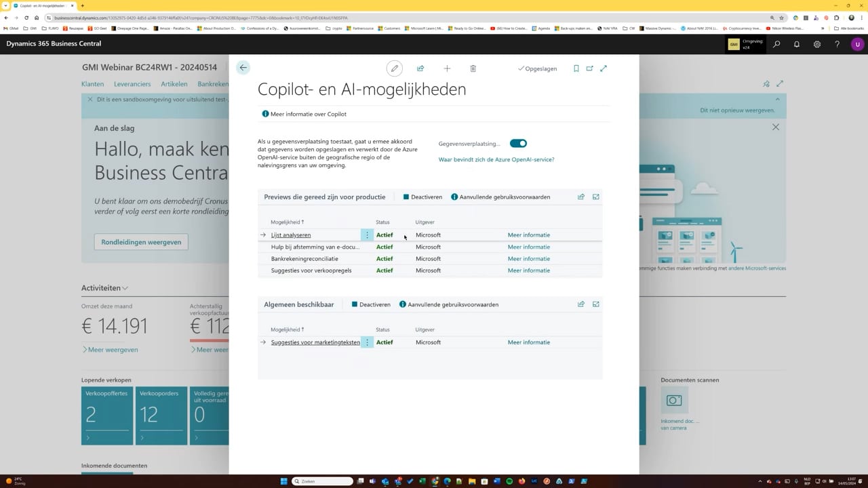The height and width of the screenshot is (488, 868).
Task: Select the Bankrekeningreconciliatie row
Action: coord(430,259)
